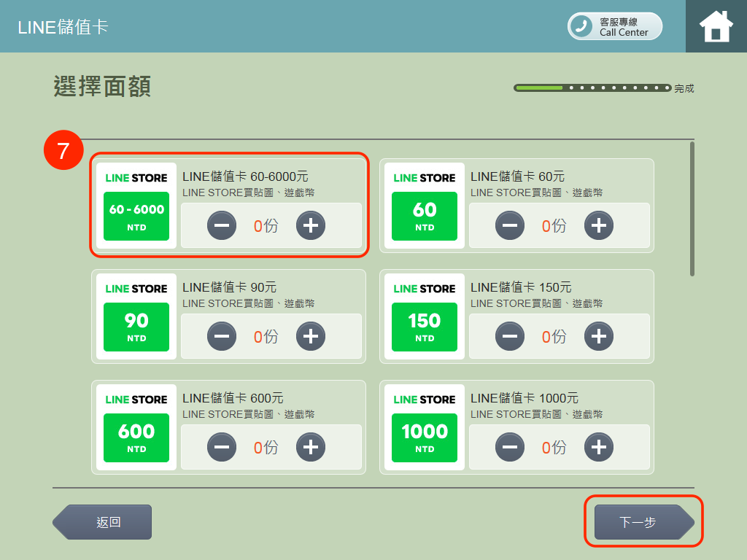Proceed with the 下一步 button
Image resolution: width=747 pixels, height=560 pixels.
tap(644, 522)
